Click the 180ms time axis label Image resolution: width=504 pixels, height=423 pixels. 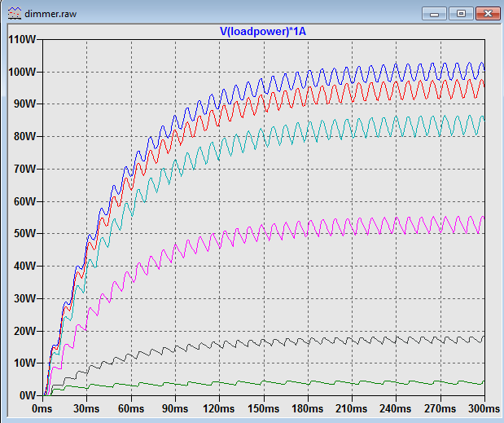click(x=308, y=408)
